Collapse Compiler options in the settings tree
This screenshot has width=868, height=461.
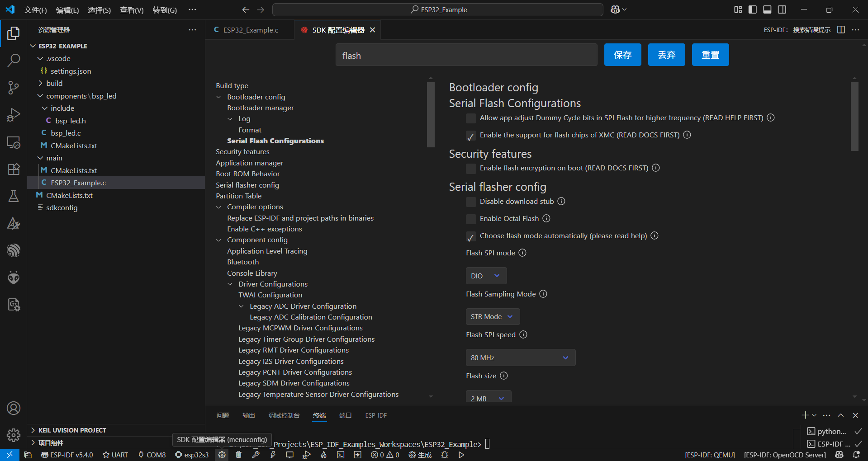(219, 207)
